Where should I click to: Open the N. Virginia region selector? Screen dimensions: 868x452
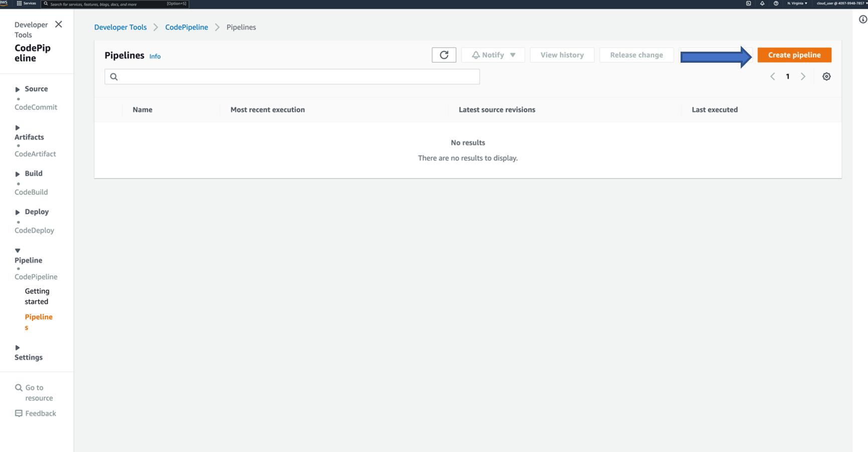[x=797, y=4]
